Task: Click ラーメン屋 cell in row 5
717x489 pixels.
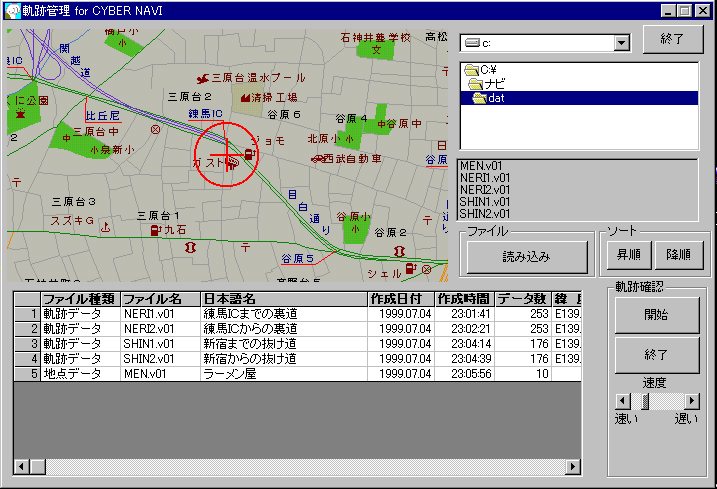Action: 284,374
